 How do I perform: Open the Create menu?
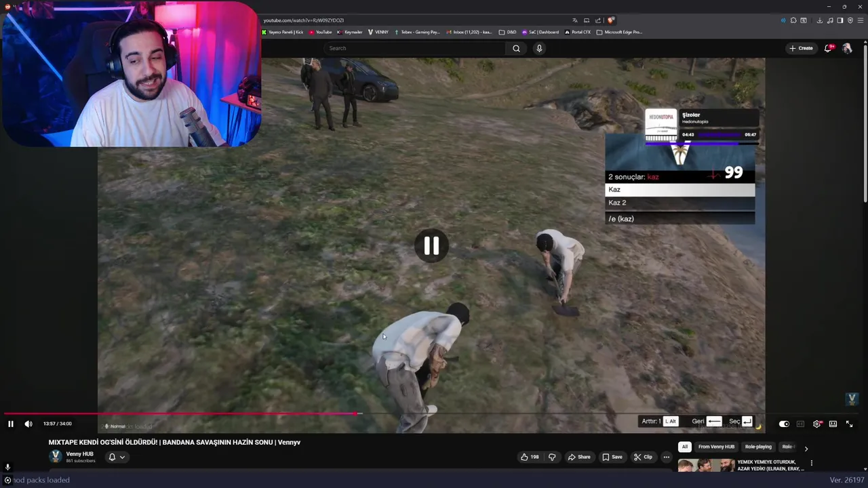click(x=801, y=48)
